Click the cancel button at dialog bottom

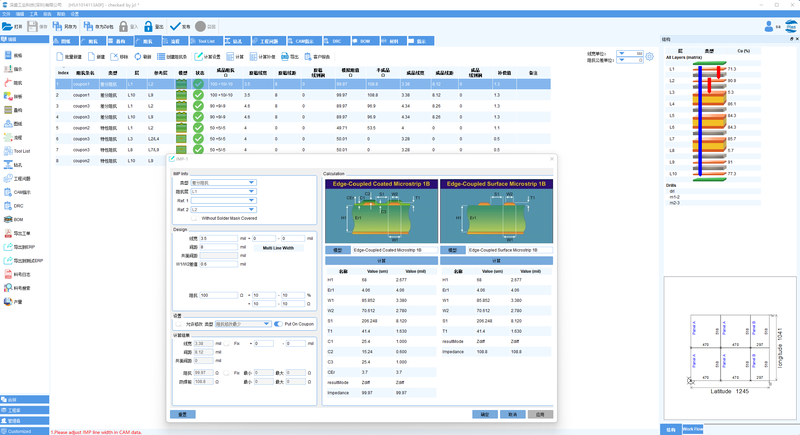pyautogui.click(x=513, y=415)
